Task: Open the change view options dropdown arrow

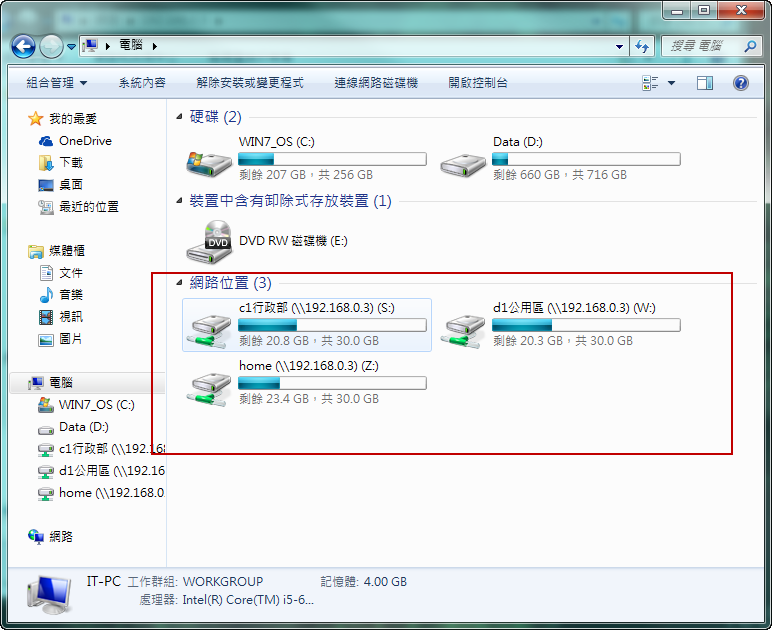Action: click(671, 83)
